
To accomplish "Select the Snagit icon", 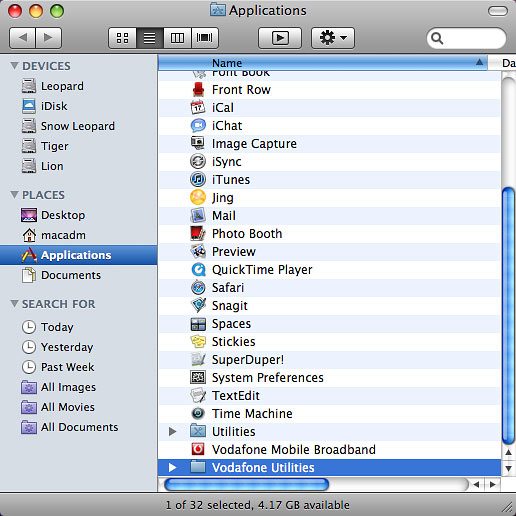I will [198, 306].
